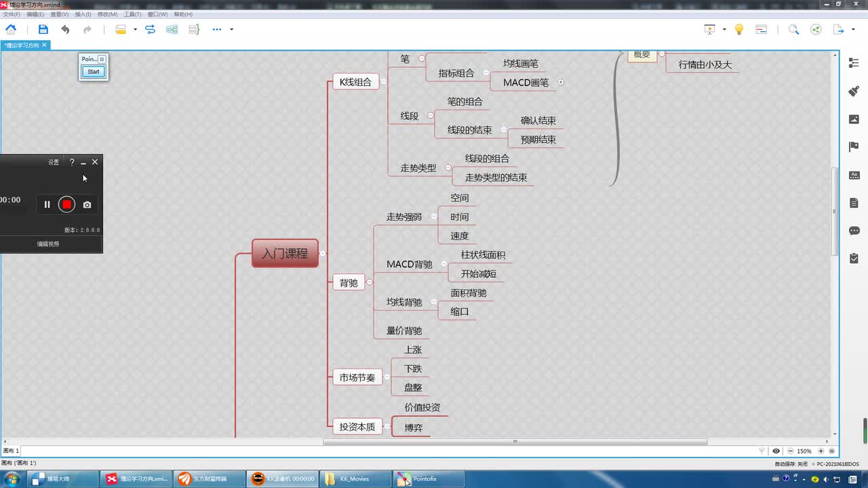Click the green share icon
Screen dimensions: 868x488
point(816,29)
